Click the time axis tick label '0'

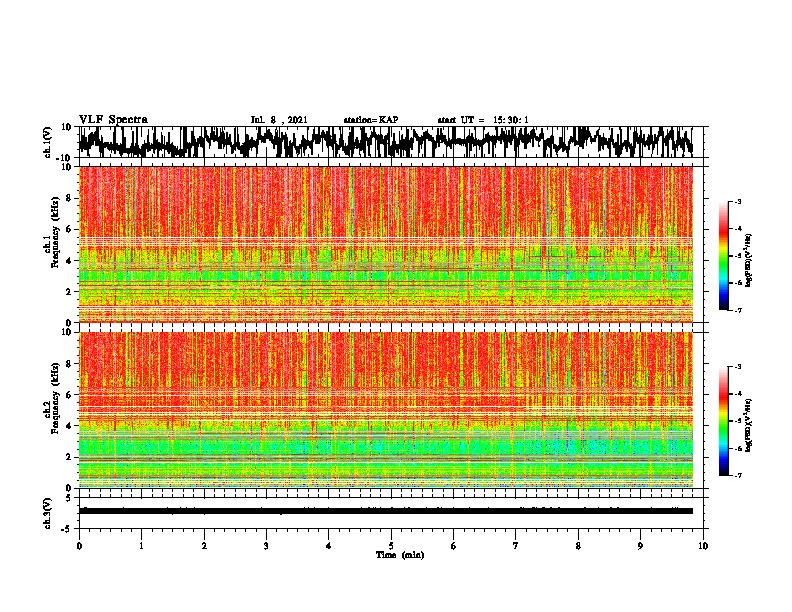click(79, 546)
